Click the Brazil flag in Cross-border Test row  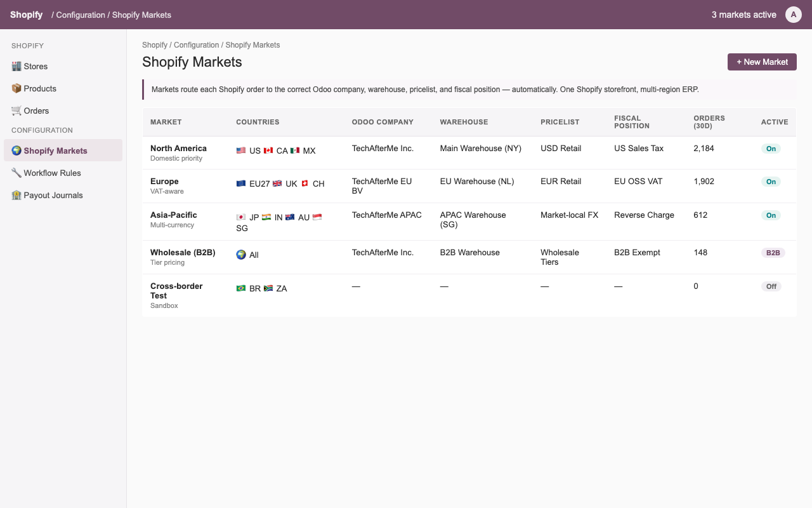click(241, 288)
